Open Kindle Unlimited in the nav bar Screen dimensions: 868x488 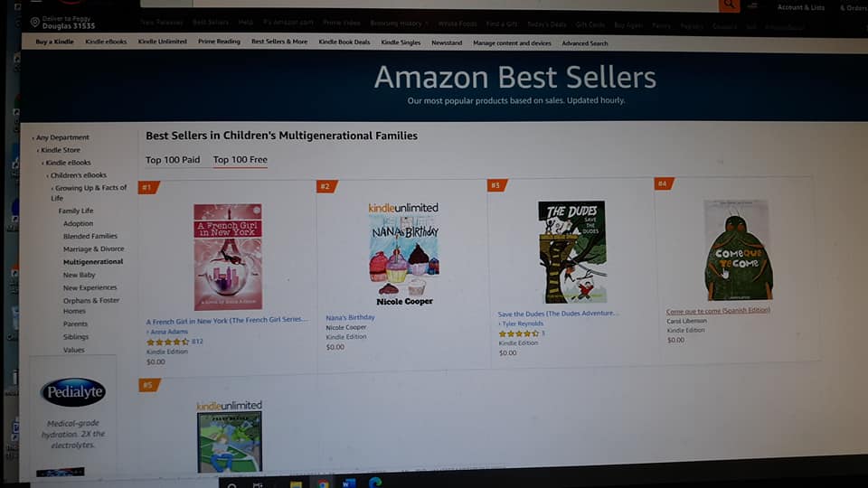click(x=162, y=42)
